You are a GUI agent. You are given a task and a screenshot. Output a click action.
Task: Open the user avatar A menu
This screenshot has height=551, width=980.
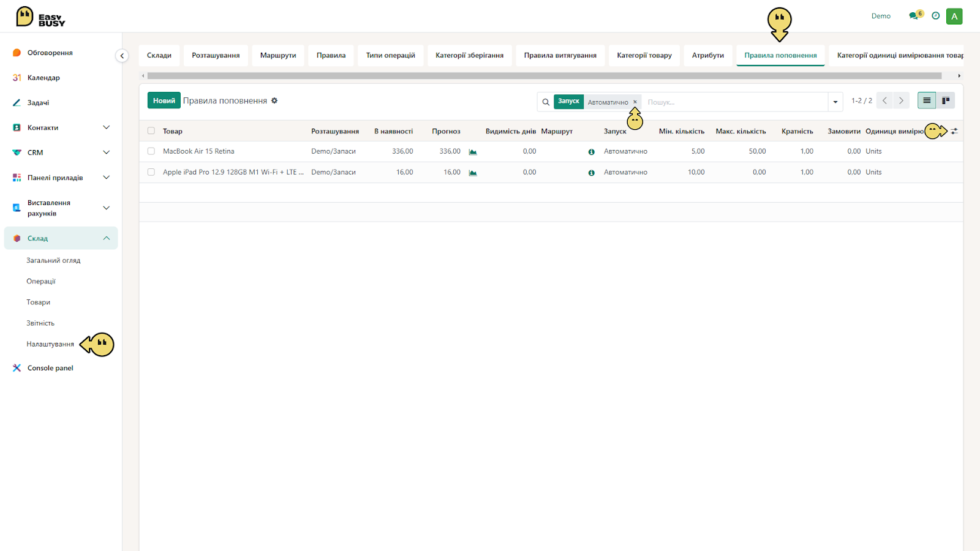[x=954, y=17]
